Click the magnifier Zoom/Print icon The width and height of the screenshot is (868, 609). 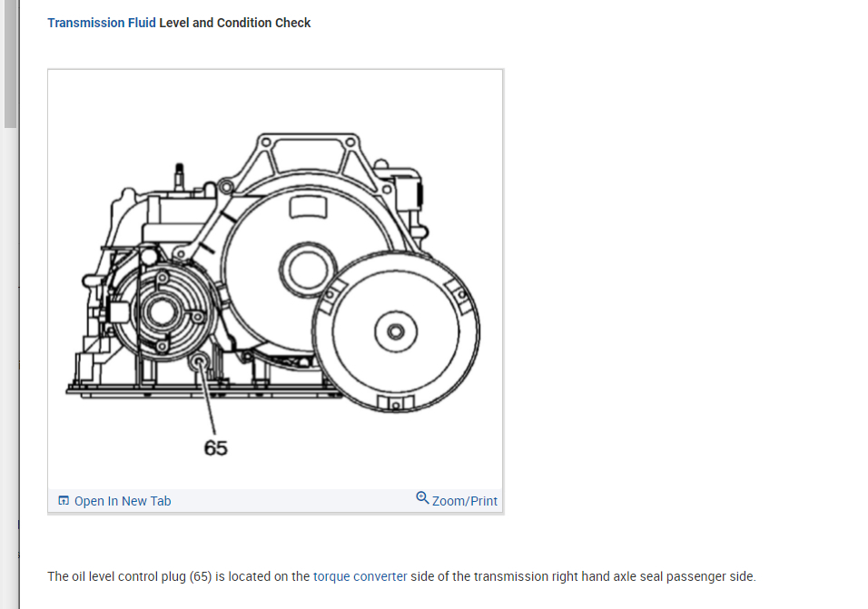coord(422,498)
